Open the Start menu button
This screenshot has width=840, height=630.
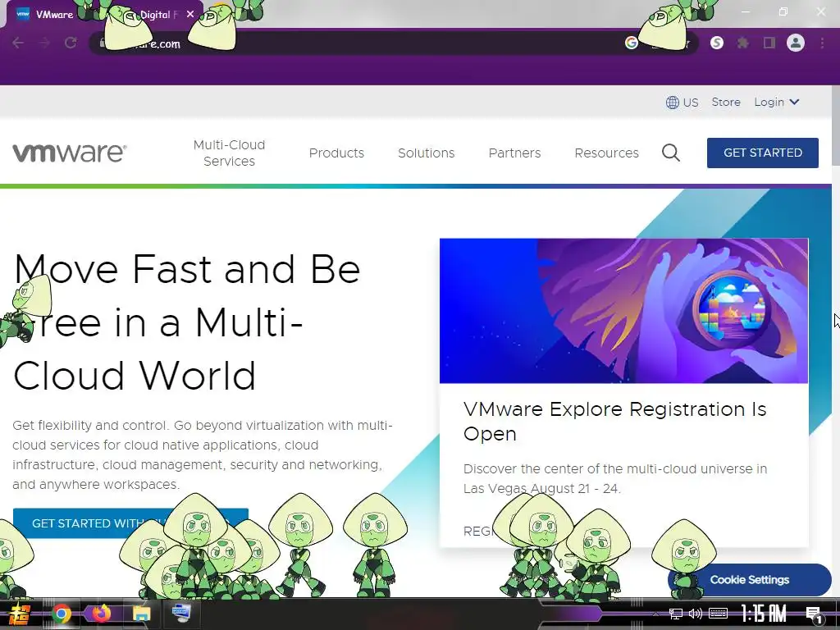click(x=20, y=614)
